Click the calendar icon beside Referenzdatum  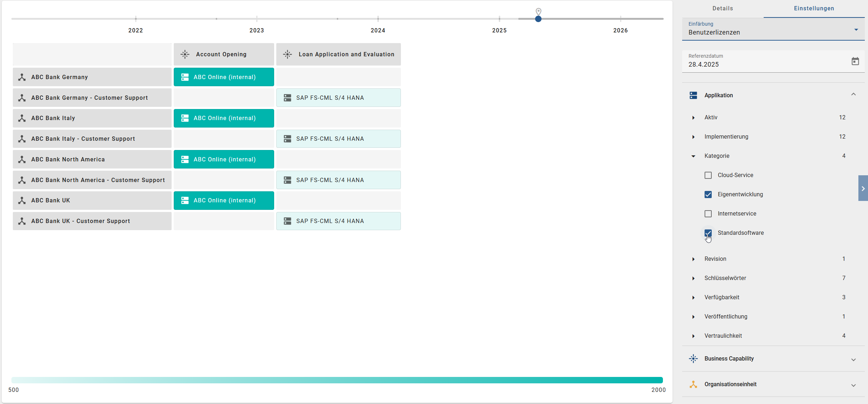(x=855, y=61)
